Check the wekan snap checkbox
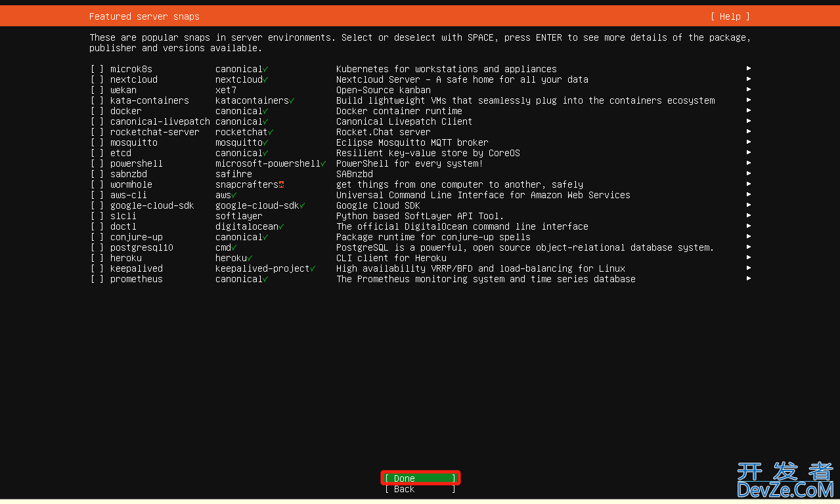The height and width of the screenshot is (504, 840). point(97,90)
